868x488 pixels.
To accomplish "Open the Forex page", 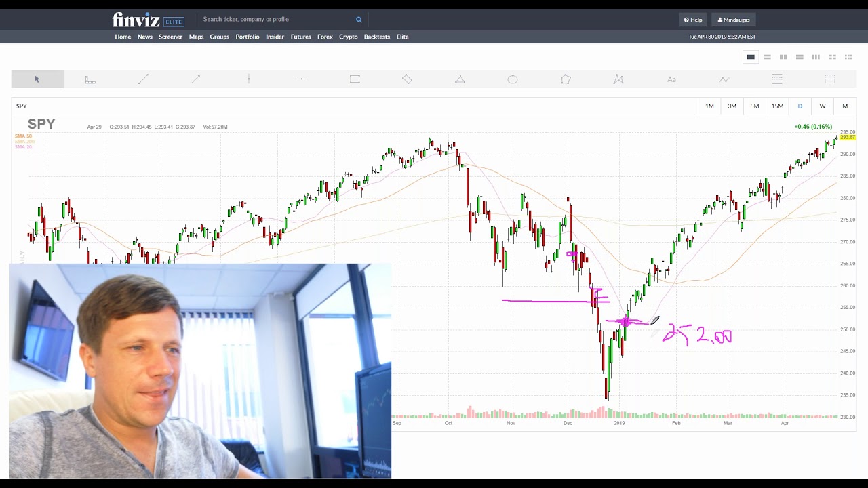I will [x=325, y=37].
